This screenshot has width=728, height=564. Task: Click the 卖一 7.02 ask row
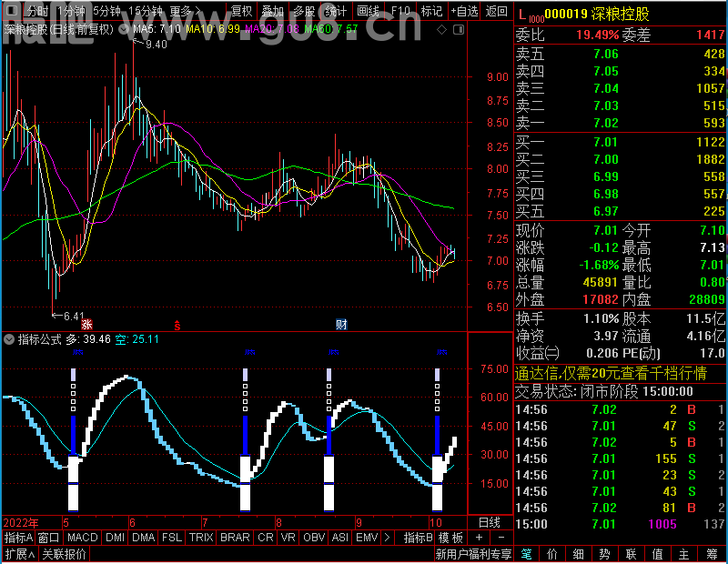click(x=621, y=123)
